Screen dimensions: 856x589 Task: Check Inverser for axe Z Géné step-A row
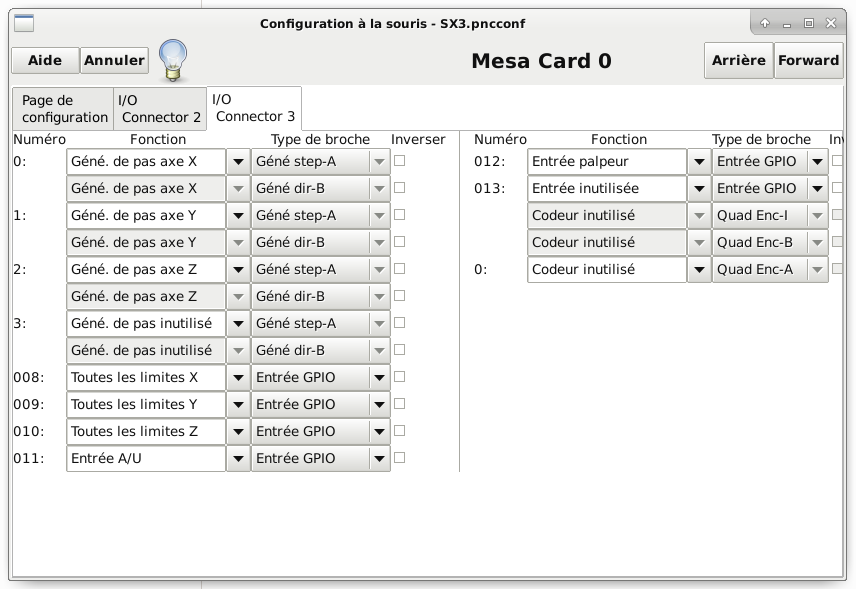400,269
